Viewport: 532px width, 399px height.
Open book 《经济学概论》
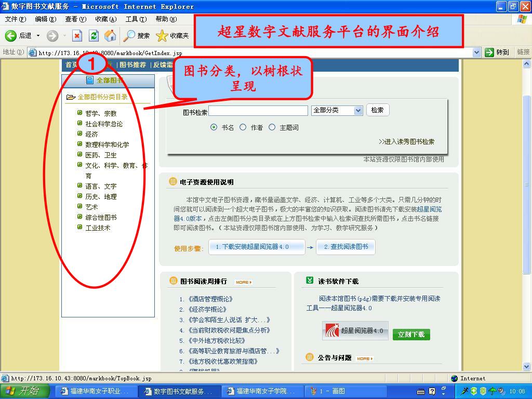click(207, 310)
